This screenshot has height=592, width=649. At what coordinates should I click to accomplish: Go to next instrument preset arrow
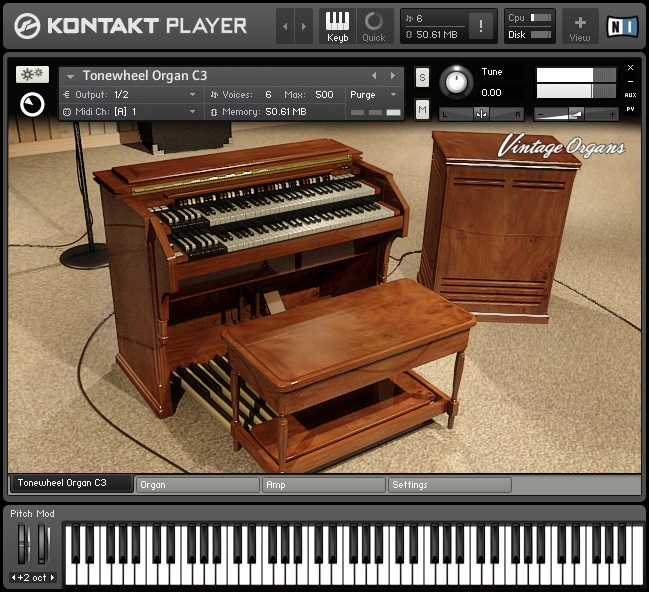click(x=392, y=76)
